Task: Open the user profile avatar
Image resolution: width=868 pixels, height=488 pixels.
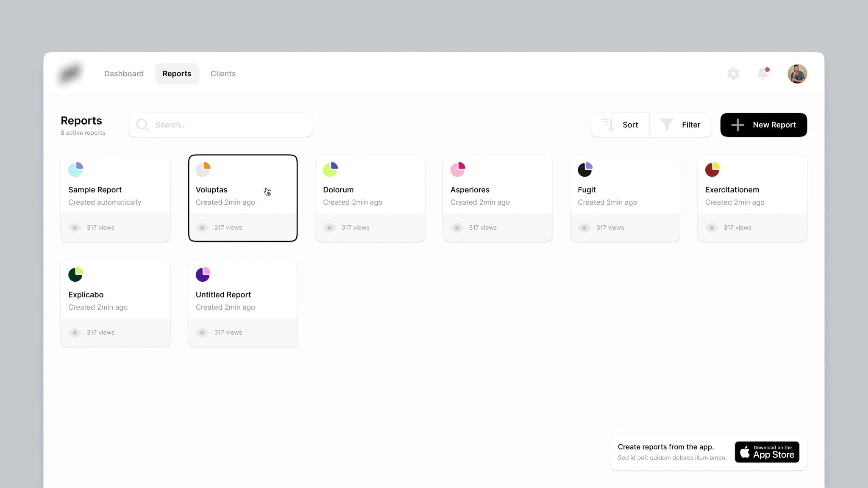Action: coord(797,74)
